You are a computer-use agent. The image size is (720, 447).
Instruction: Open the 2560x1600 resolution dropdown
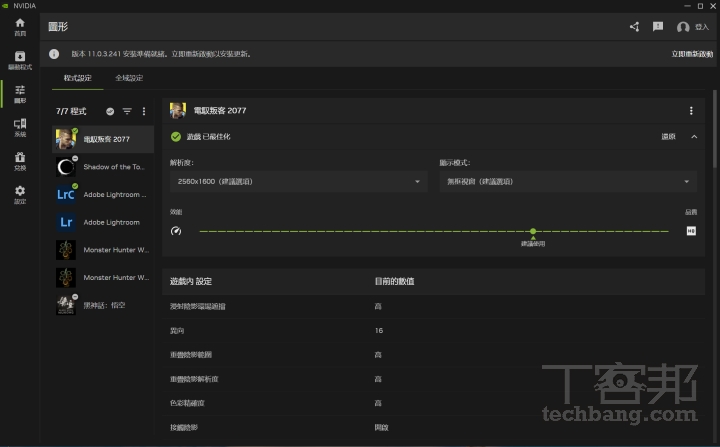298,181
